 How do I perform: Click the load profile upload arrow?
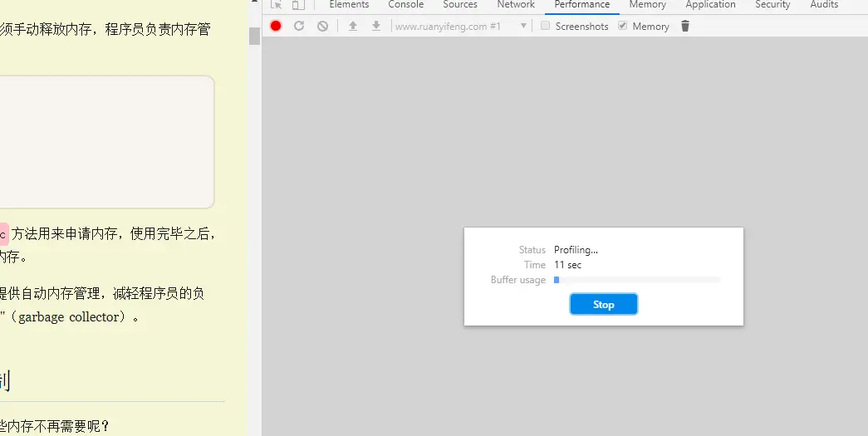[x=353, y=26]
